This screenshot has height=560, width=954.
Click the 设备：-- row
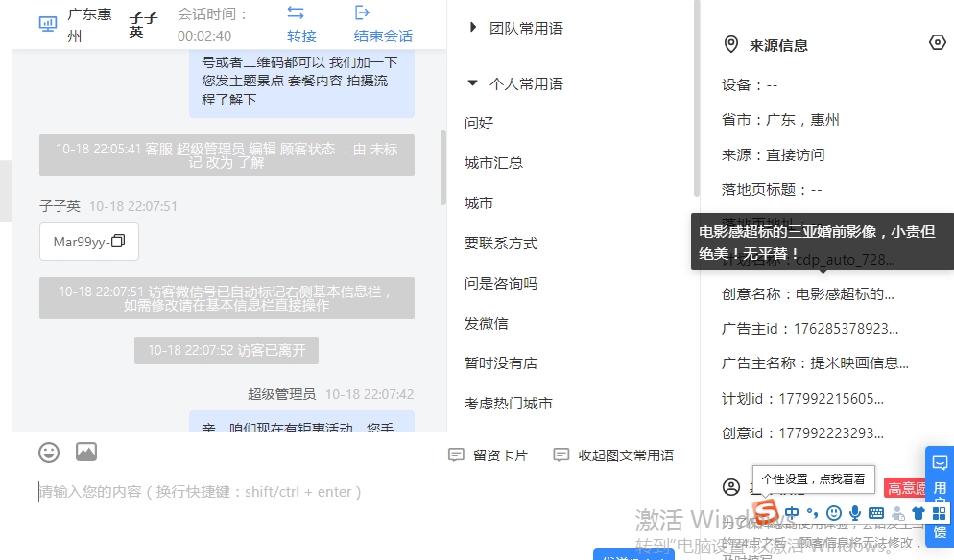tap(750, 84)
